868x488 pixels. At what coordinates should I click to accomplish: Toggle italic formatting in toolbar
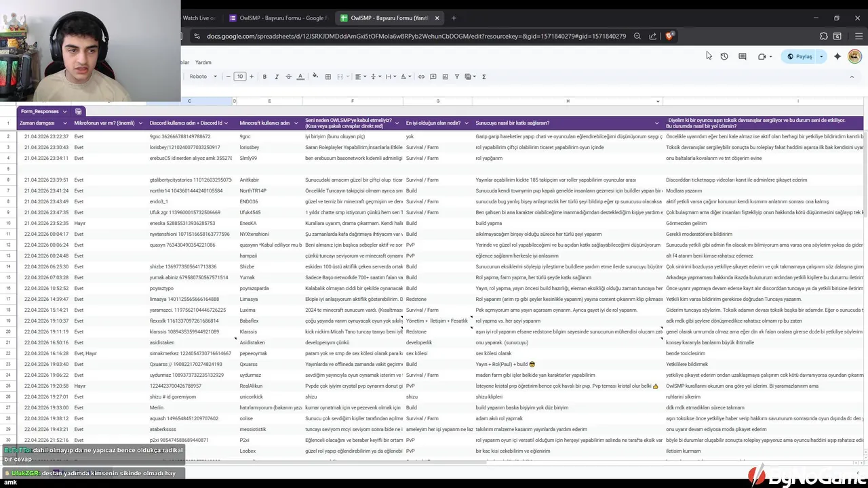(277, 77)
